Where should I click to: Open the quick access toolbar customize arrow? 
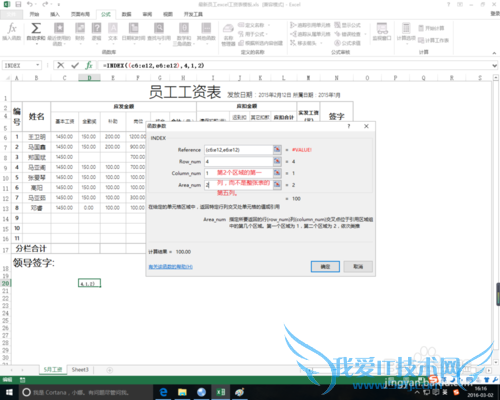coord(59,4)
